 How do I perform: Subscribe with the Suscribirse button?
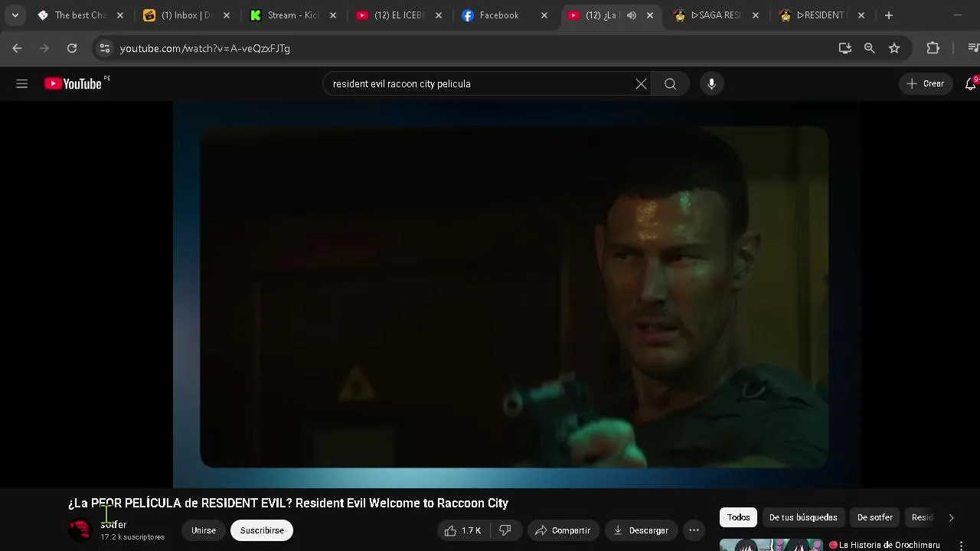262,530
